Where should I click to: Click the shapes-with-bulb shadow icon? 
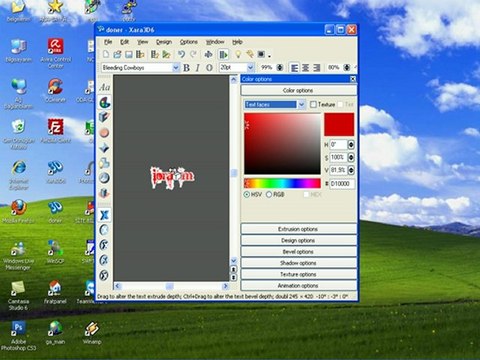(104, 163)
